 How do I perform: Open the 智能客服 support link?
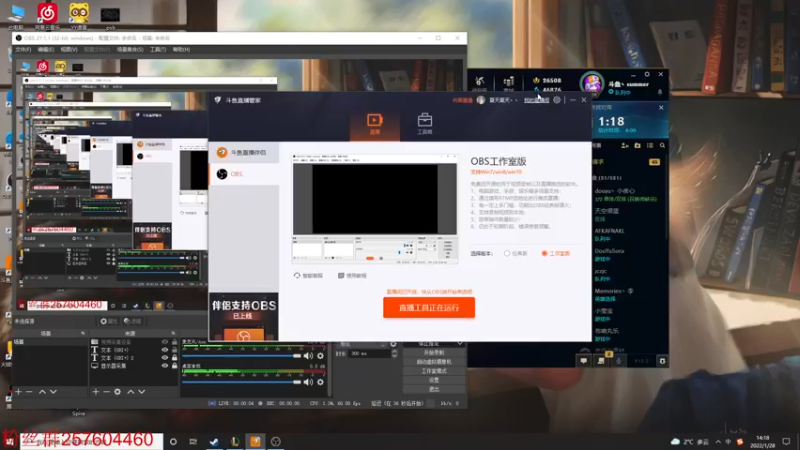pyautogui.click(x=308, y=276)
